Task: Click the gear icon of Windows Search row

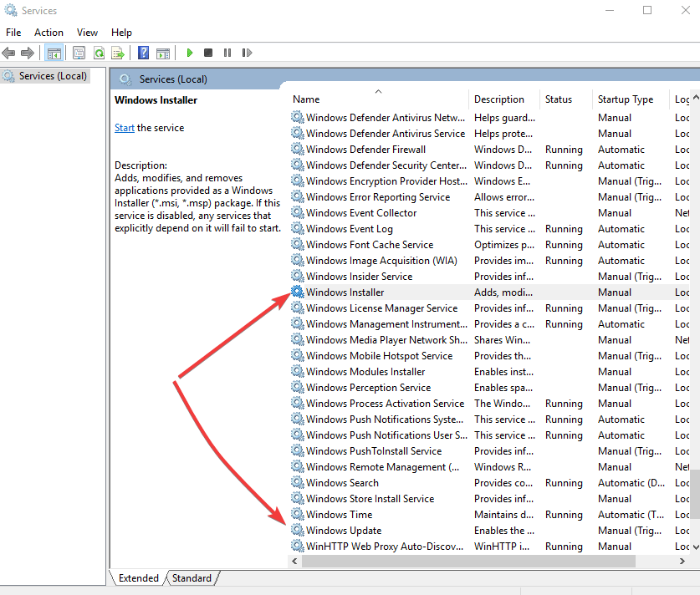Action: click(298, 482)
